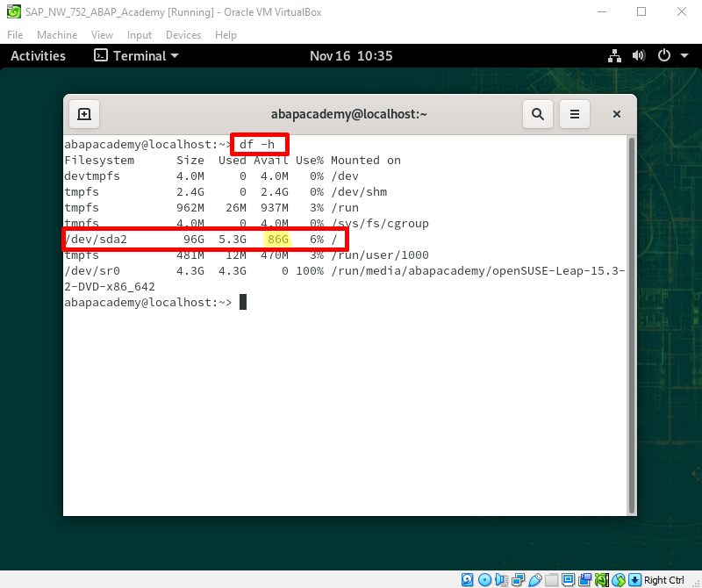Screen dimensions: 702x588
Task: Click the df -h command text
Action: [x=257, y=144]
